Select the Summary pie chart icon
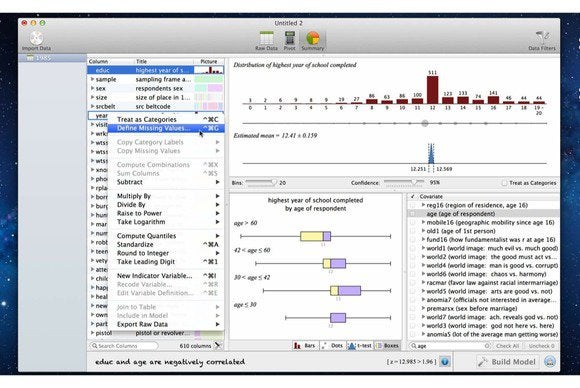 pos(313,38)
